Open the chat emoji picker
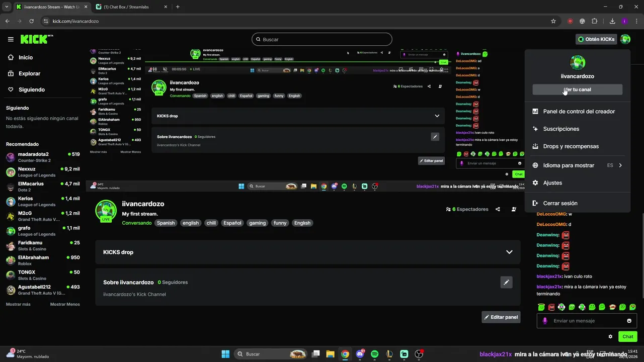This screenshot has height=362, width=644. (629, 321)
